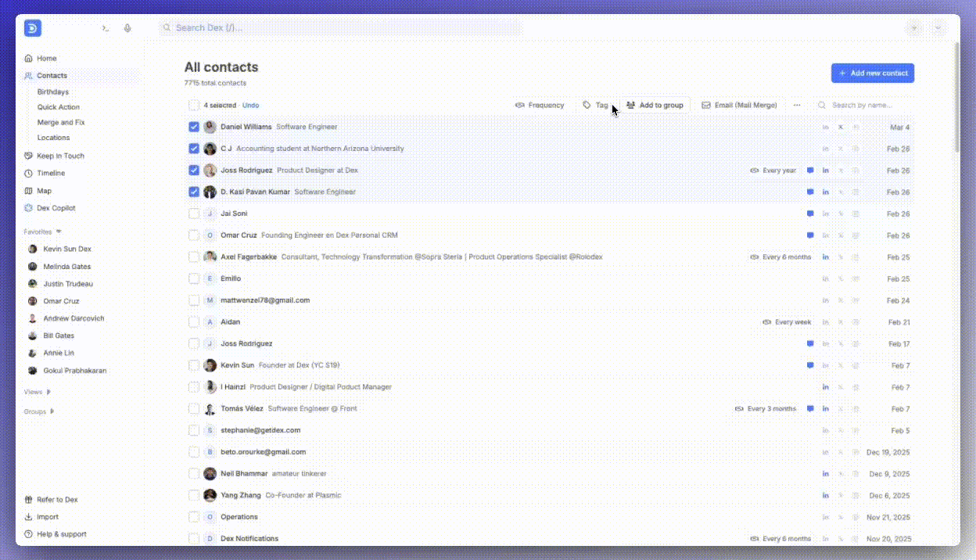The width and height of the screenshot is (976, 560).
Task: Check the box next to Kevin Sun
Action: (x=193, y=364)
